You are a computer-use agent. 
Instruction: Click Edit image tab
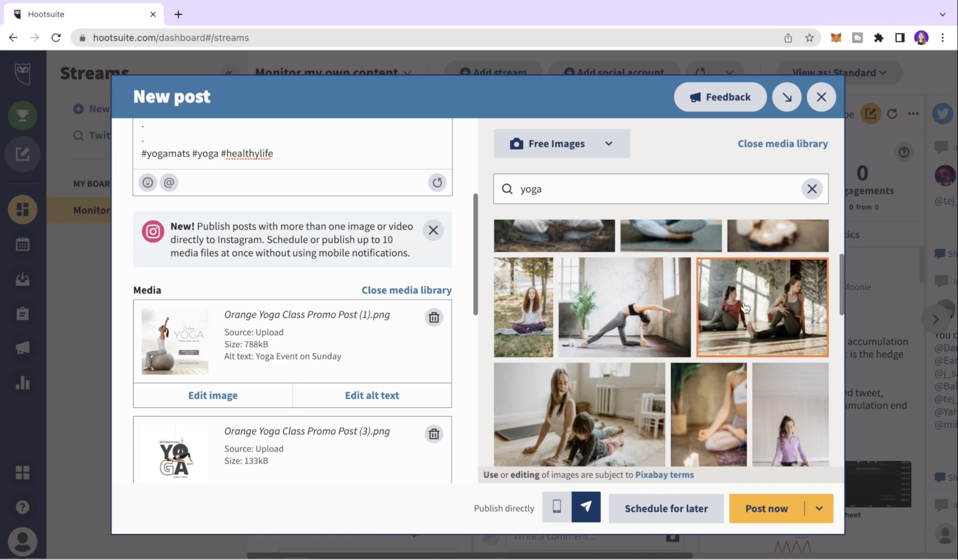pyautogui.click(x=213, y=395)
